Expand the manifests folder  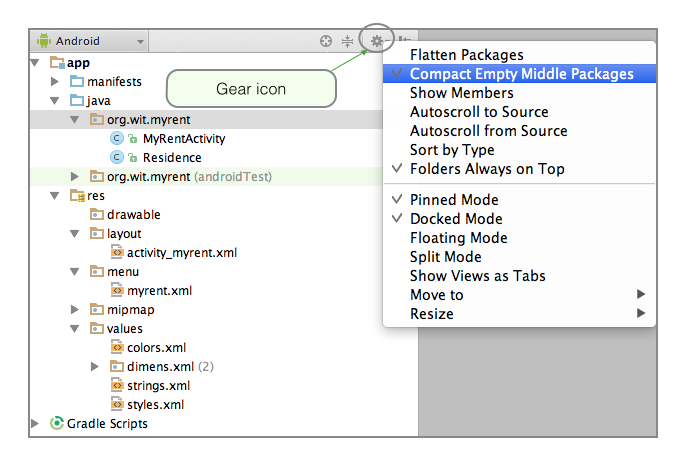56,81
